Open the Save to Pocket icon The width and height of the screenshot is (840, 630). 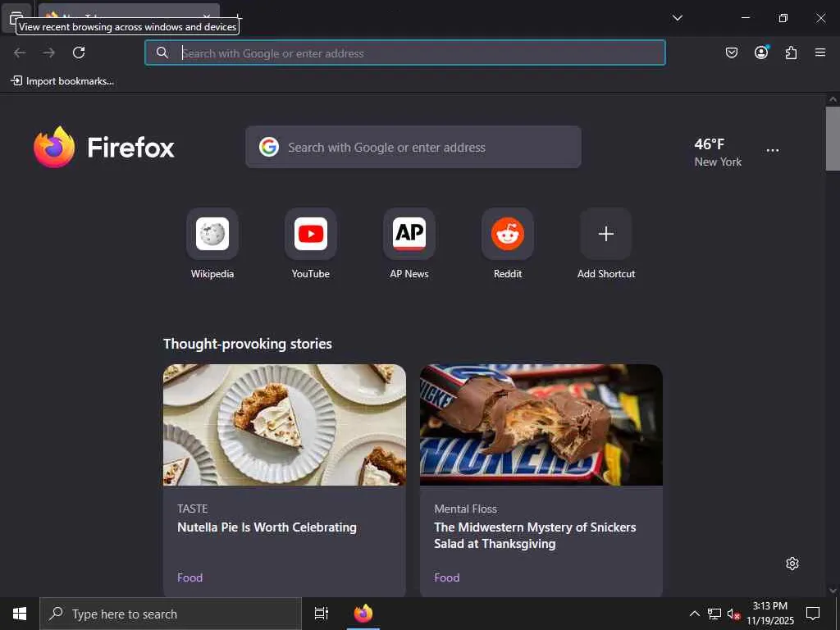tap(731, 52)
